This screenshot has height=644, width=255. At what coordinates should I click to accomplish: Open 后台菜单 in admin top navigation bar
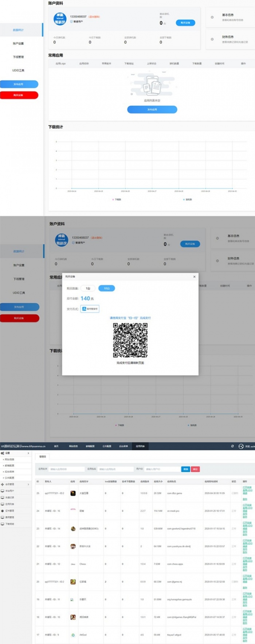[x=123, y=446]
